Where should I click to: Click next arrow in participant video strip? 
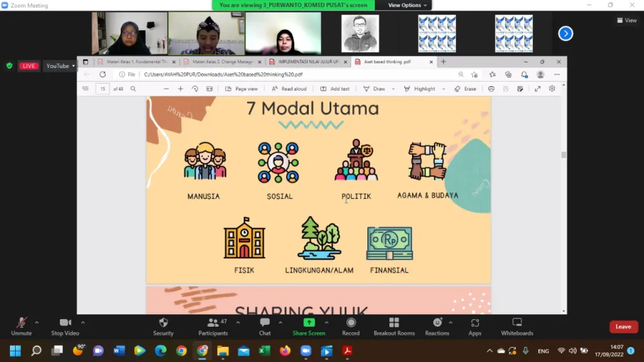point(565,33)
